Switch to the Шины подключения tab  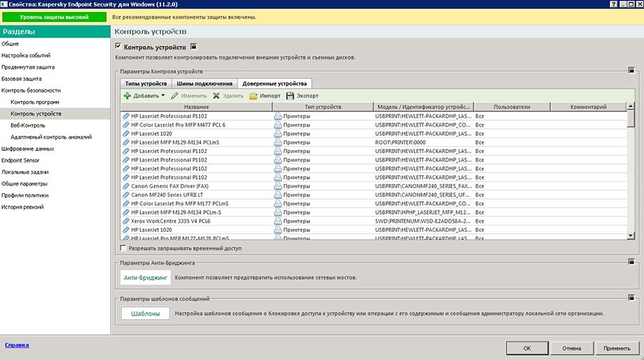pos(203,84)
